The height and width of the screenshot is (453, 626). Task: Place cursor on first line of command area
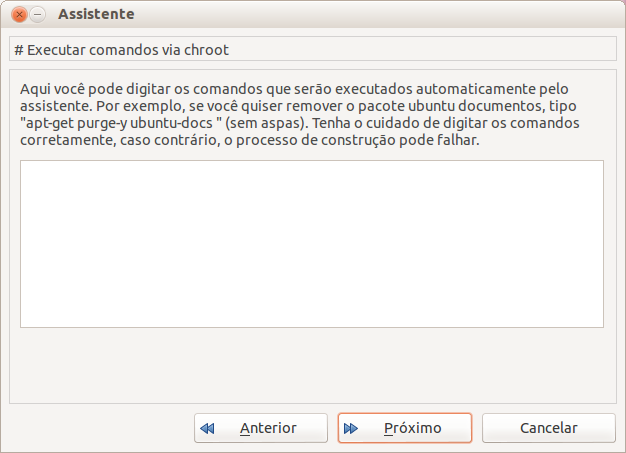(312, 170)
